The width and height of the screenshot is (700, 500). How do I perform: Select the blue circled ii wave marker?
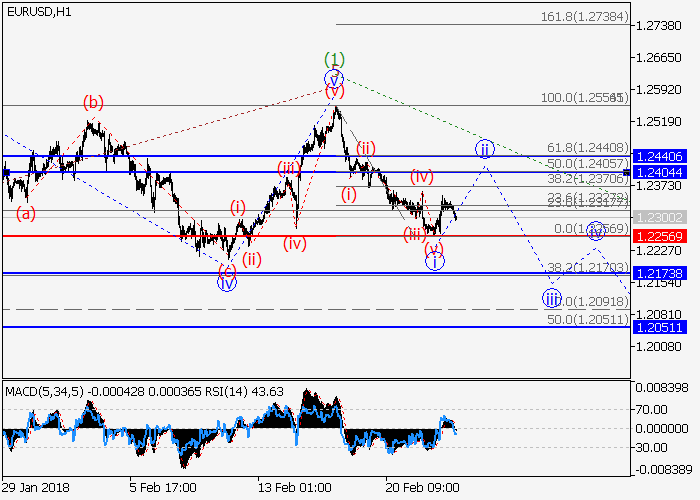coord(485,149)
